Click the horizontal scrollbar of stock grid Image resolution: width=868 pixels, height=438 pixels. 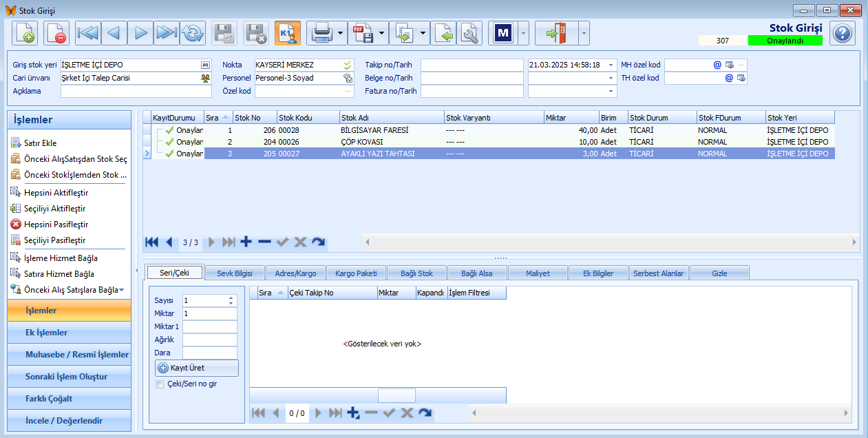(611, 242)
